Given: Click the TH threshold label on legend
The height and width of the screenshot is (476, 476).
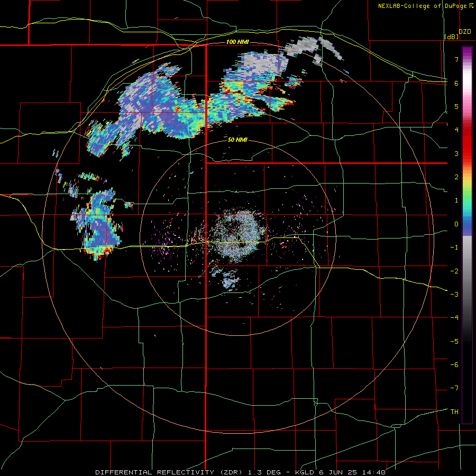Looking at the screenshot, I should (454, 412).
